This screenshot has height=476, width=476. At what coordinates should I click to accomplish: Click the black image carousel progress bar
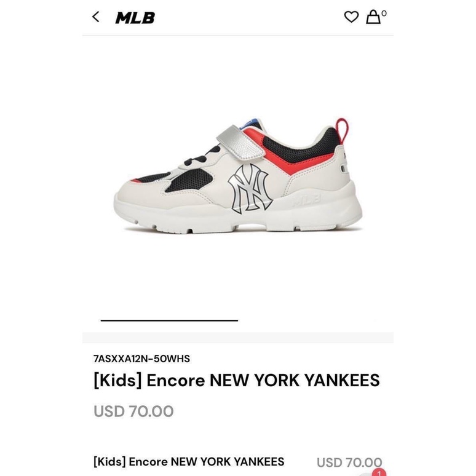(x=169, y=320)
